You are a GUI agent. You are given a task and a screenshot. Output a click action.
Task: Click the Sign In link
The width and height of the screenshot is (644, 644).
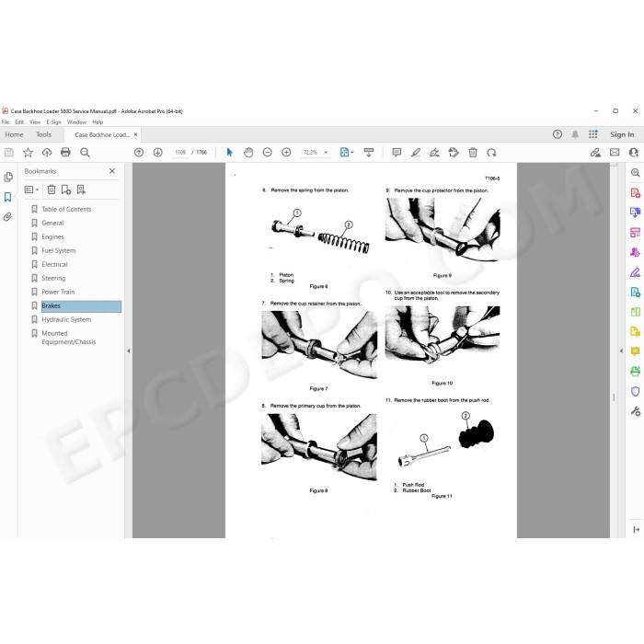[x=622, y=134]
